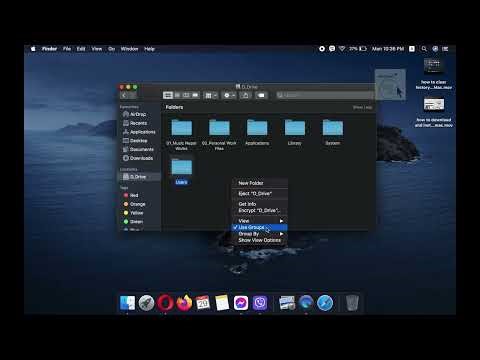This screenshot has width=480, height=360.
Task: Open Launchpad from the Dock
Action: (x=146, y=303)
